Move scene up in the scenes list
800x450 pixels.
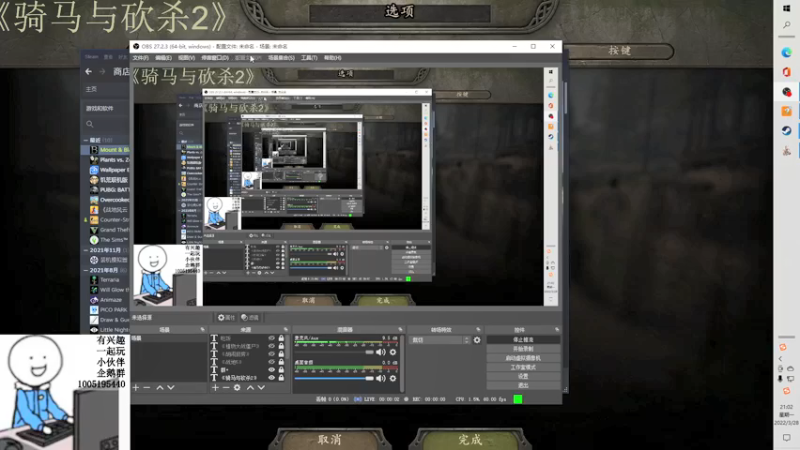click(x=160, y=388)
